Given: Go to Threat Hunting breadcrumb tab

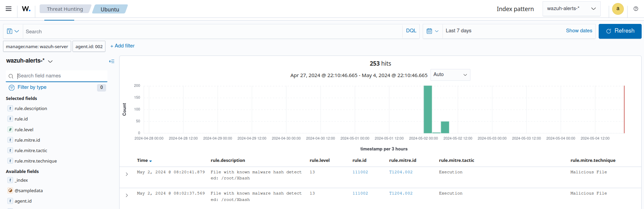Looking at the screenshot, I should tap(65, 9).
